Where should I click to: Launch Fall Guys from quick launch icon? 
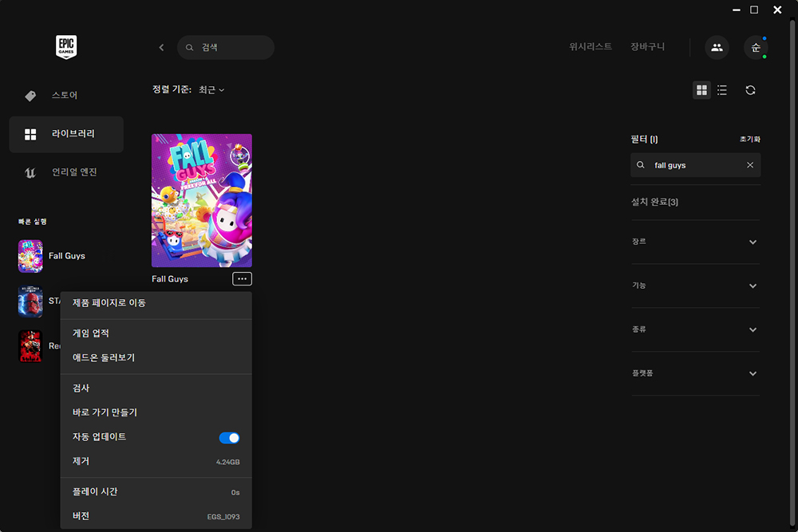(x=30, y=256)
